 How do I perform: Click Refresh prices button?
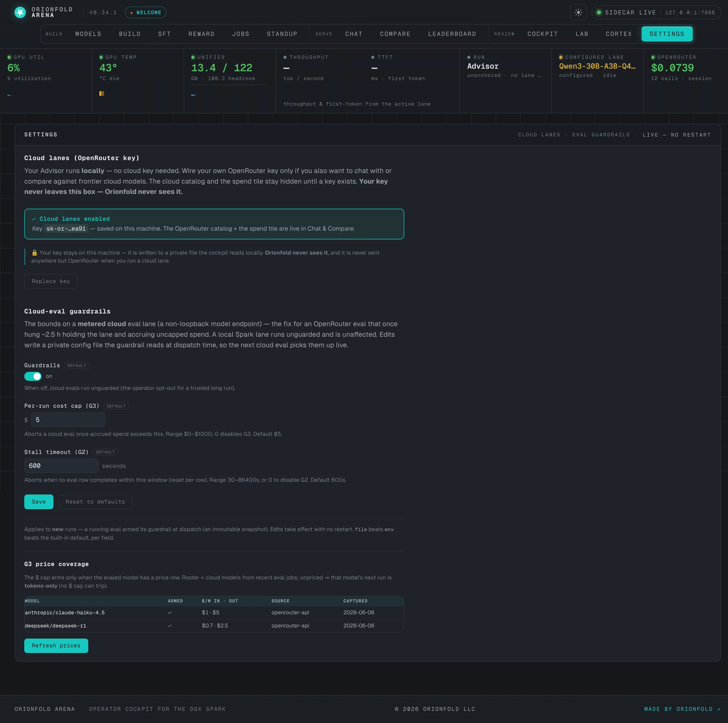pos(56,646)
